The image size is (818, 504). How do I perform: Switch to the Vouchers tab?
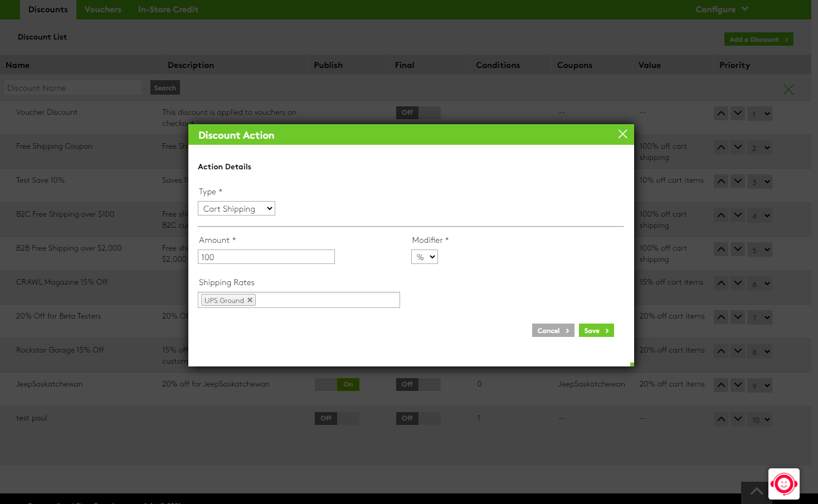pos(103,9)
